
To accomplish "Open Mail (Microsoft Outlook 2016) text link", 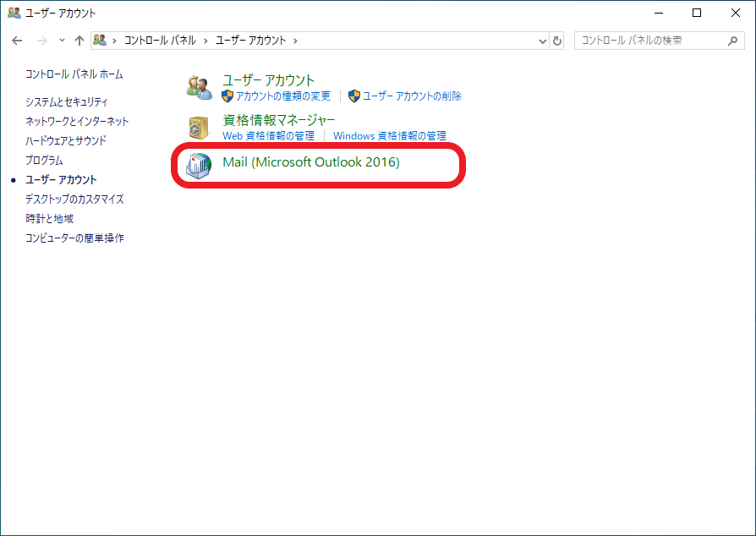I will [x=311, y=162].
